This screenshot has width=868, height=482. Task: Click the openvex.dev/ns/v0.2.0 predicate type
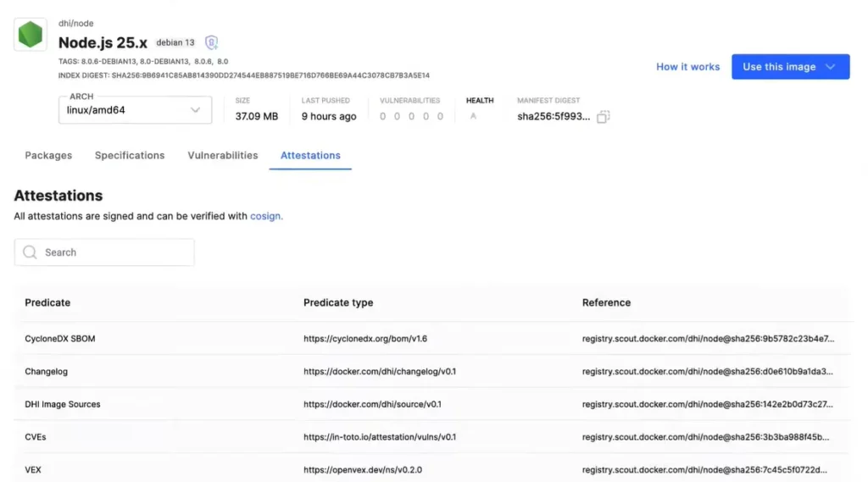tap(363, 469)
